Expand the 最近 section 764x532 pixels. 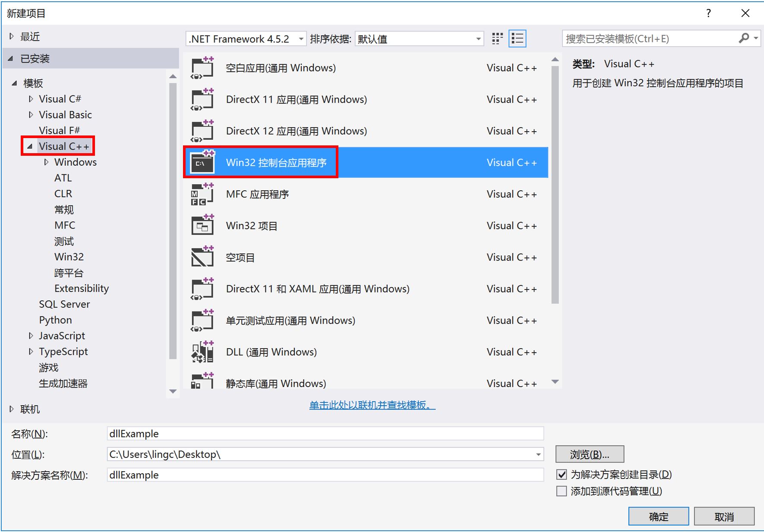(x=12, y=37)
